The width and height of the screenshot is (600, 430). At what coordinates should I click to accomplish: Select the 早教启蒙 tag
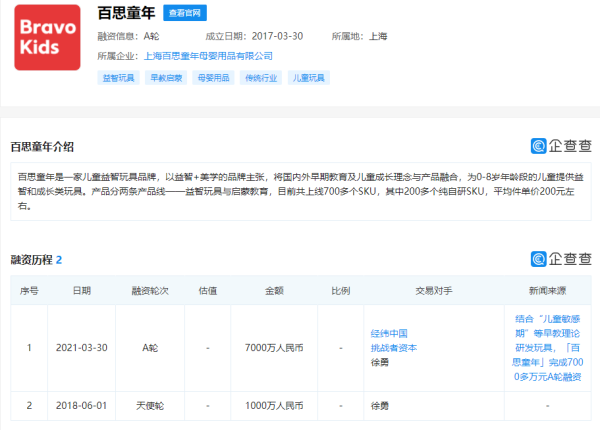[x=166, y=78]
